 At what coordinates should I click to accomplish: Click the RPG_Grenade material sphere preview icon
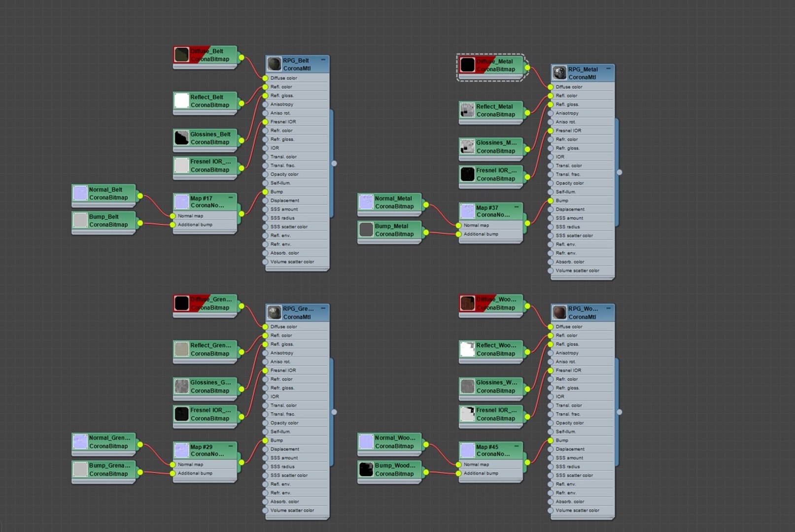274,313
